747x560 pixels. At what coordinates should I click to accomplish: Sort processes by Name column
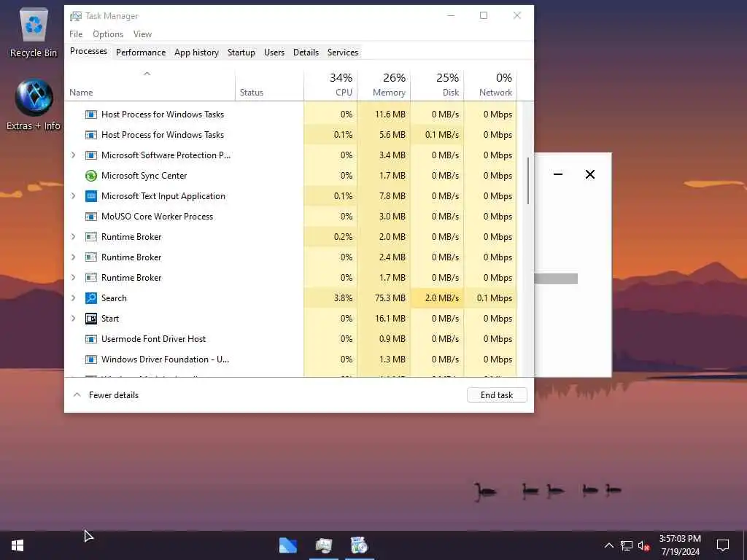150,85
